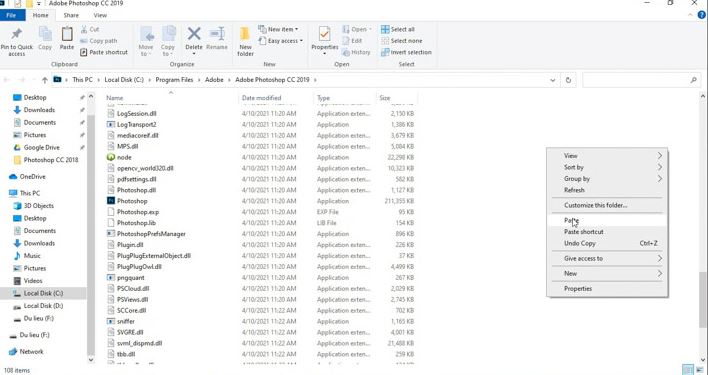708x375 pixels.
Task: Switch to large icons view button
Action: (700, 370)
